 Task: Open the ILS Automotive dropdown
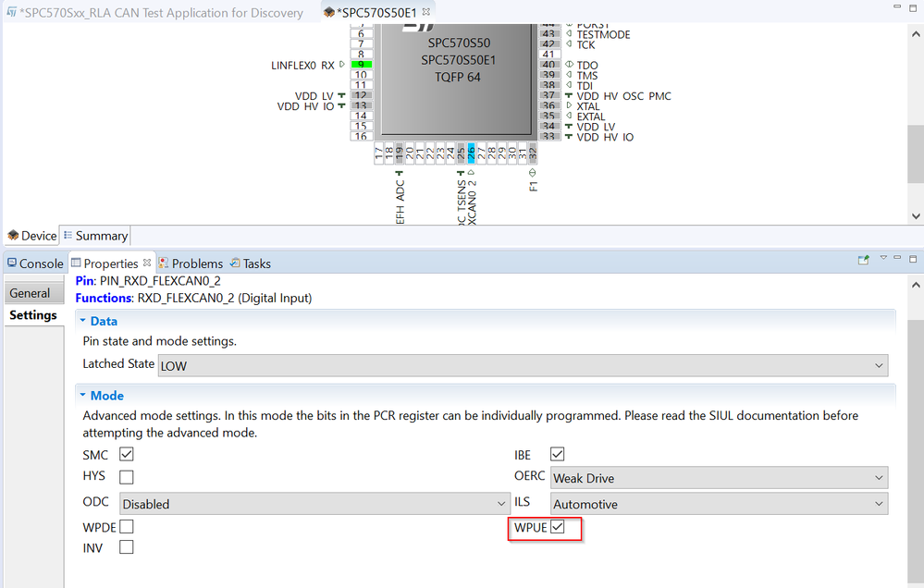click(x=719, y=504)
